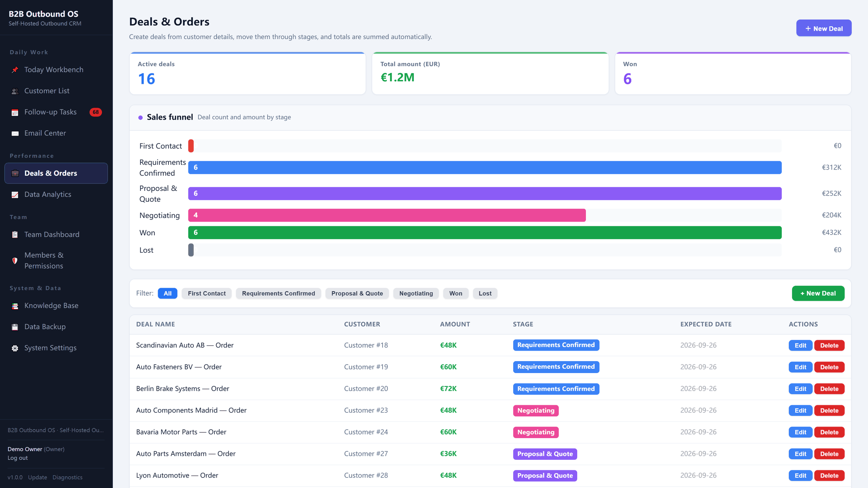Delete the Auto Parts Amsterdam order
This screenshot has width=868, height=488.
click(x=829, y=454)
